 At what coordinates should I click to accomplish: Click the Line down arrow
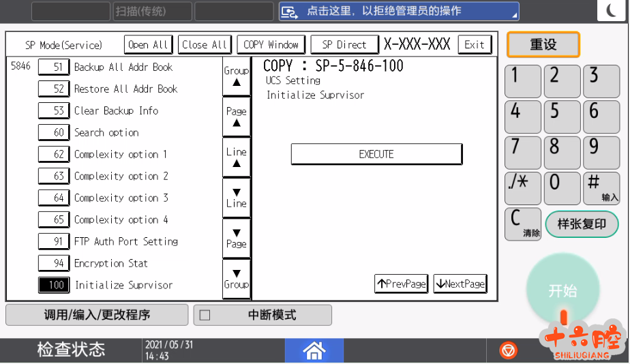(236, 198)
